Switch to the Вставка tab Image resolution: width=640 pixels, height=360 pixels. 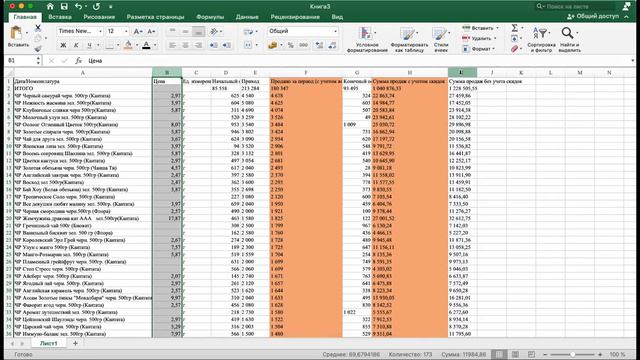[x=60, y=17]
